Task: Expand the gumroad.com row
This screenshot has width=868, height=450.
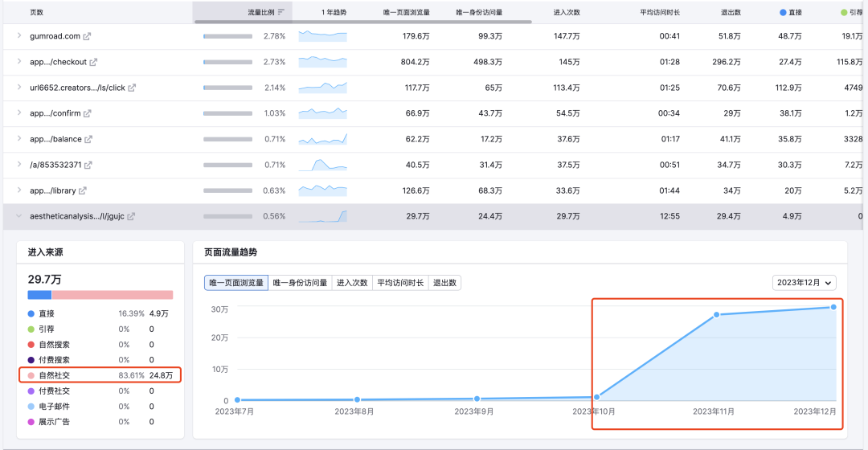Action: coord(18,36)
